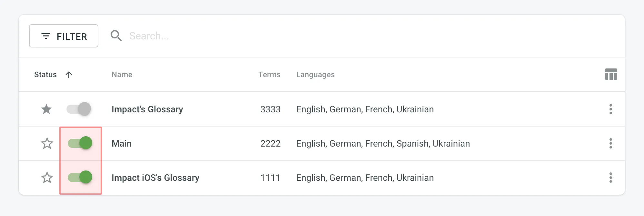The image size is (644, 216).
Task: Open the three-dot menu for Main
Action: coord(610,143)
